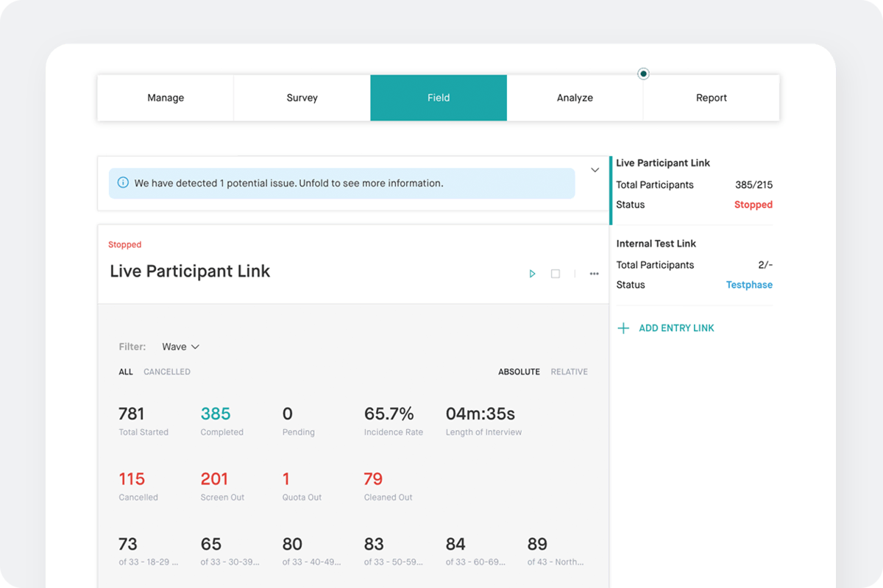Viewport: 883px width, 588px height.
Task: Open the Report tab
Action: [711, 97]
